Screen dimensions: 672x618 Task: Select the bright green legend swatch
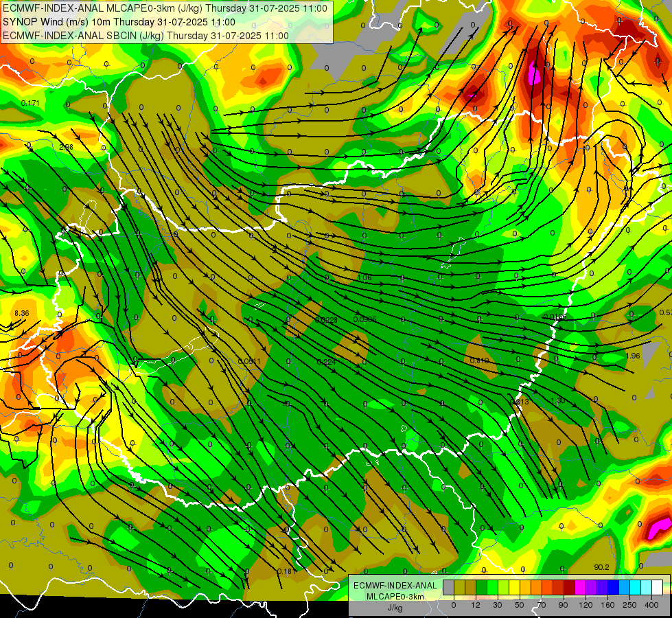(493, 587)
